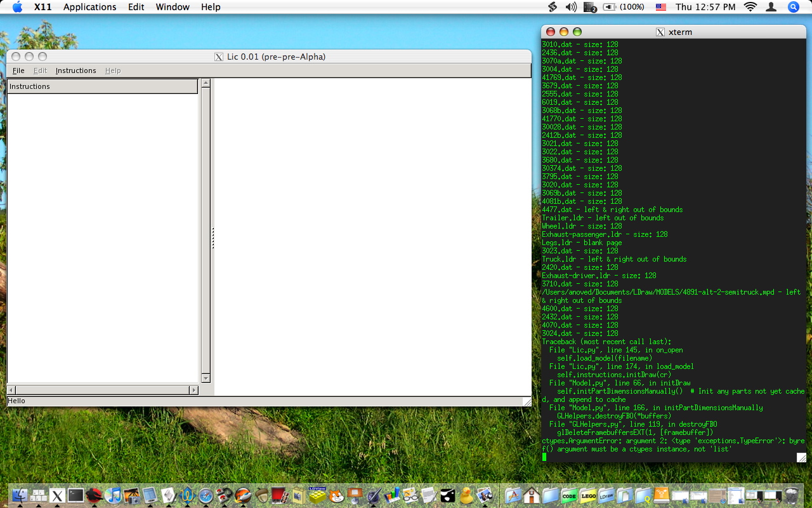Click the scroll up arrow in tree panel

pos(206,83)
